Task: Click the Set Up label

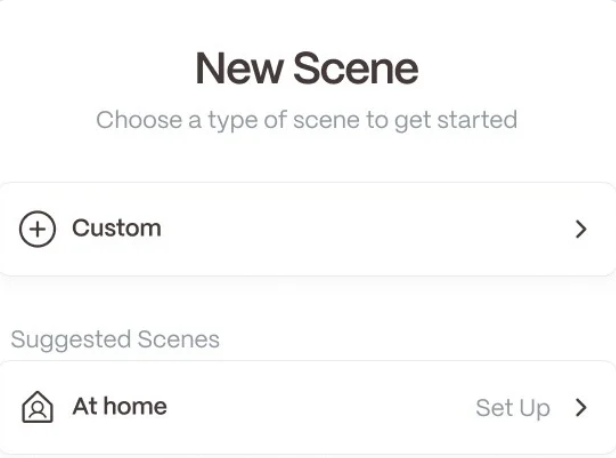Action: (x=513, y=409)
